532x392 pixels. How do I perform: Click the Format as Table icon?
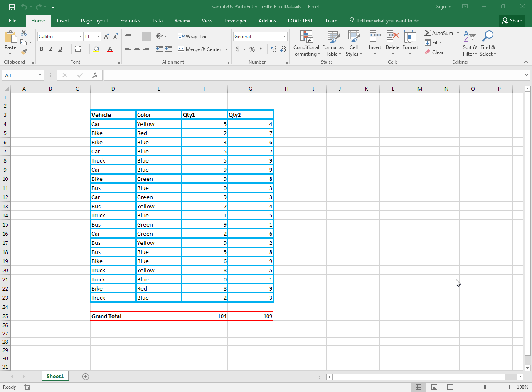point(332,43)
